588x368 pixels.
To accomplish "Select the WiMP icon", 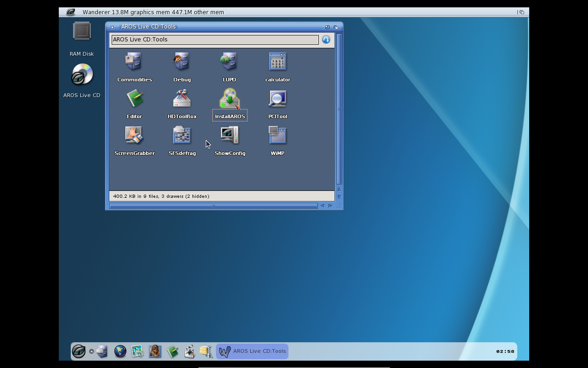I will coord(277,135).
